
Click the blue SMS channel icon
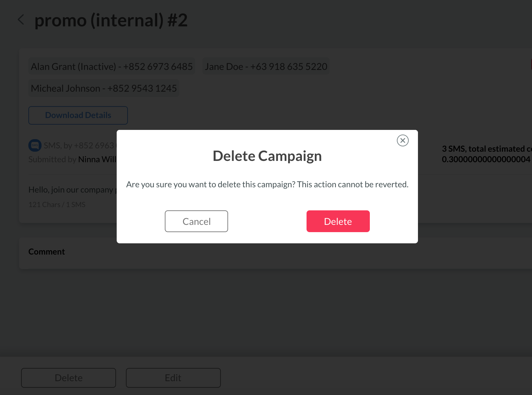(35, 145)
